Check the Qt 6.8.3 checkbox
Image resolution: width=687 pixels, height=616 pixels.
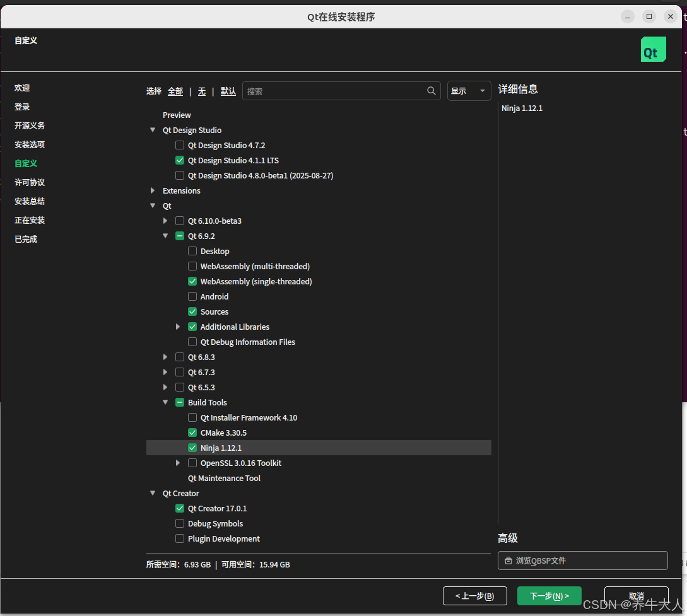pyautogui.click(x=180, y=357)
